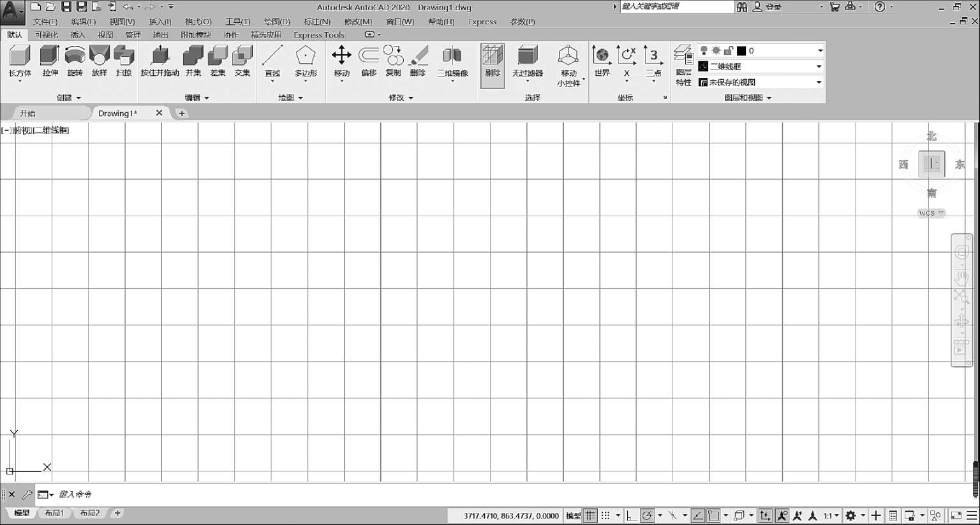The image size is (980, 525).
Task: Activate the 移动 move tool
Action: 341,61
